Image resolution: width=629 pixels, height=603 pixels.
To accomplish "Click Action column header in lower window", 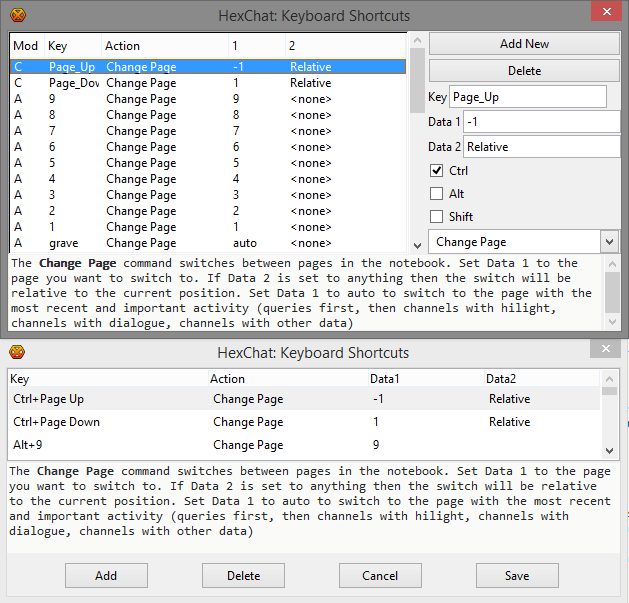I will point(288,378).
